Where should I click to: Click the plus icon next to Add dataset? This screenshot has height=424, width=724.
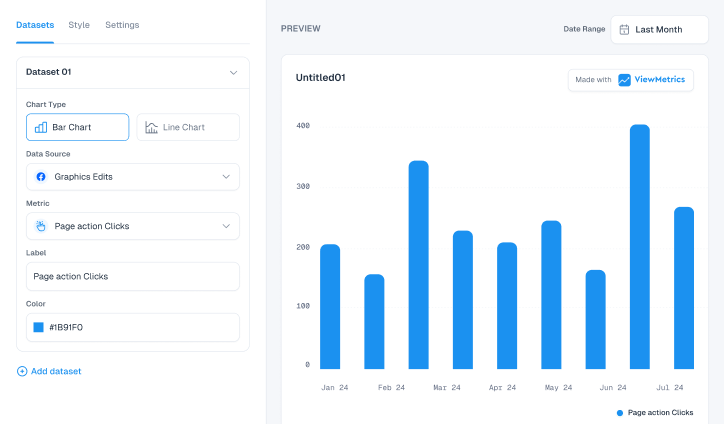[x=22, y=371]
